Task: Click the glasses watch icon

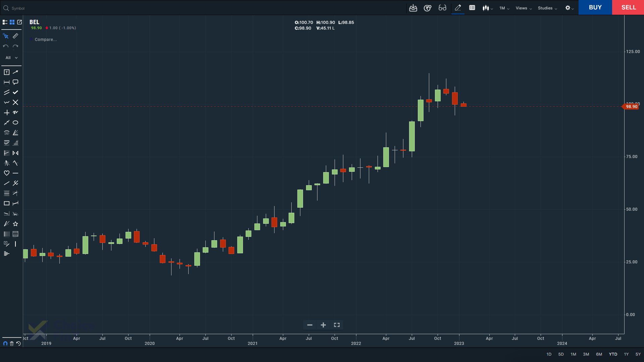Action: (x=442, y=8)
